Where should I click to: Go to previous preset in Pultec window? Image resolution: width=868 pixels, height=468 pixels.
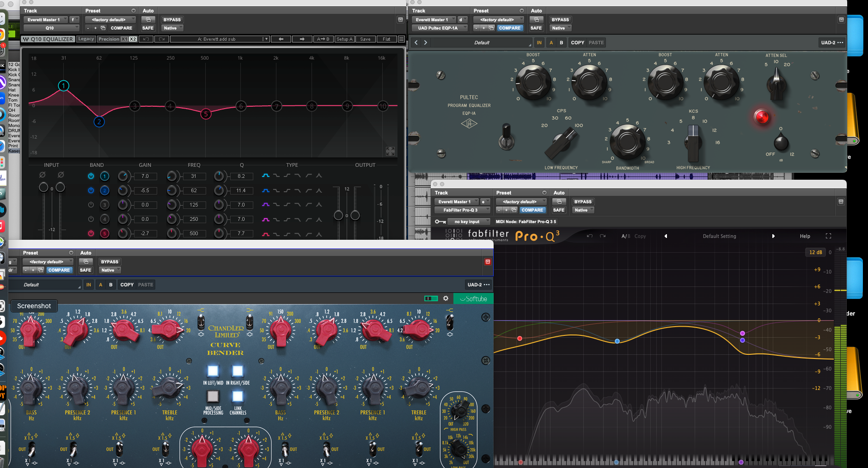(x=416, y=43)
